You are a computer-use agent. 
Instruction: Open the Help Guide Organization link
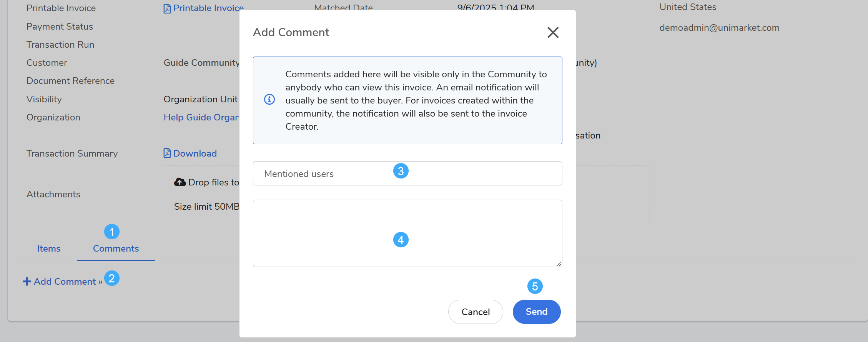coord(201,117)
